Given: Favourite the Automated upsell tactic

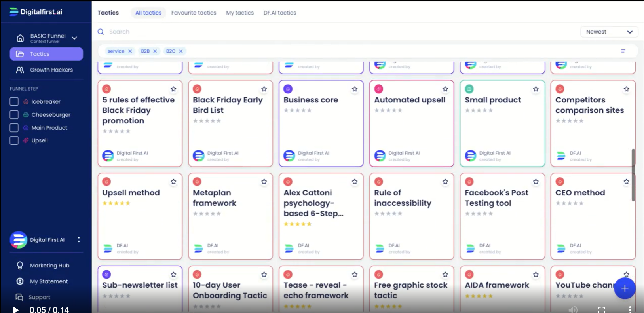Looking at the screenshot, I should point(445,89).
